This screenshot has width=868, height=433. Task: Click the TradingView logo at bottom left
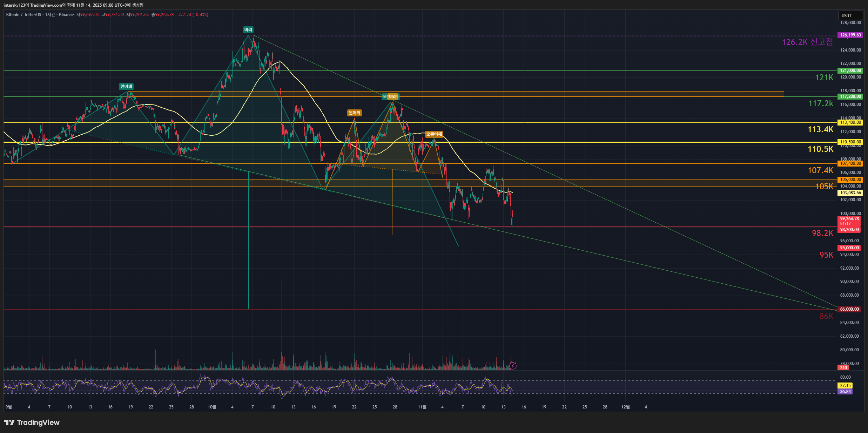coord(32,422)
